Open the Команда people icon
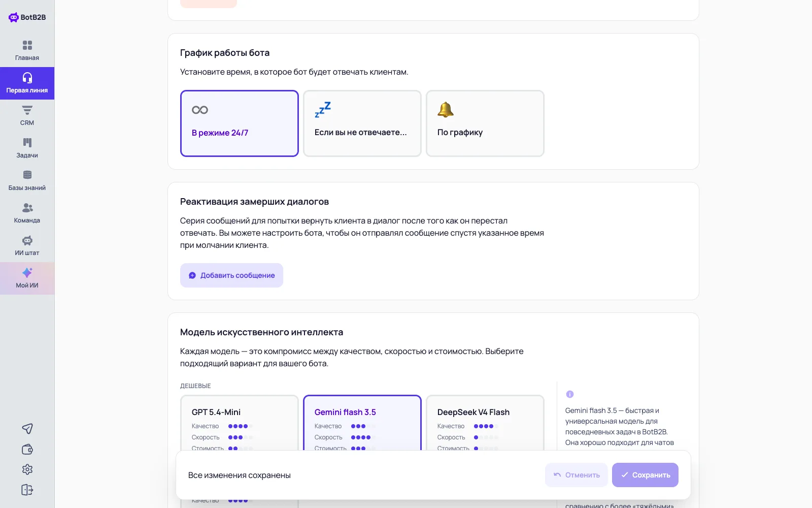Image resolution: width=812 pixels, height=508 pixels. (x=27, y=208)
